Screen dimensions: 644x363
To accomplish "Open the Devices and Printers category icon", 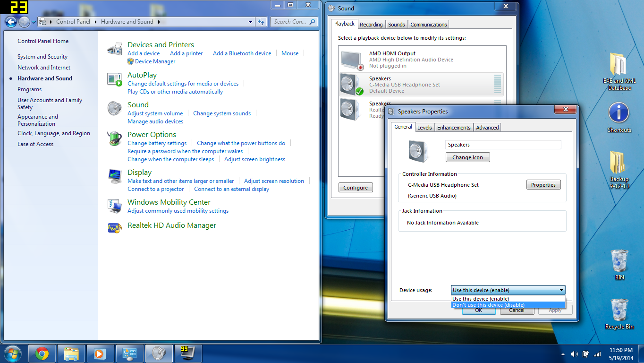I will (x=115, y=49).
